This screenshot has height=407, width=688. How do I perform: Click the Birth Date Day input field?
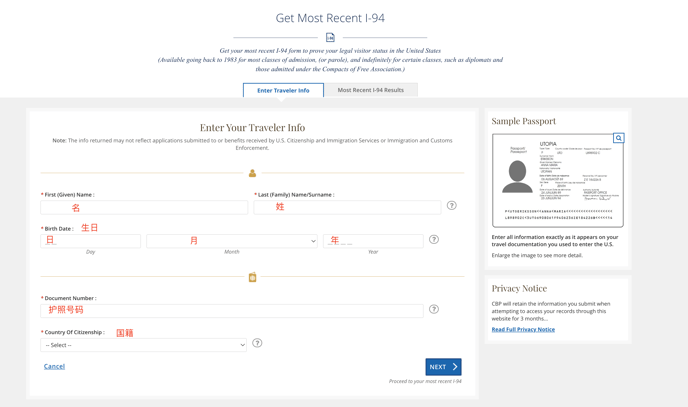point(90,241)
